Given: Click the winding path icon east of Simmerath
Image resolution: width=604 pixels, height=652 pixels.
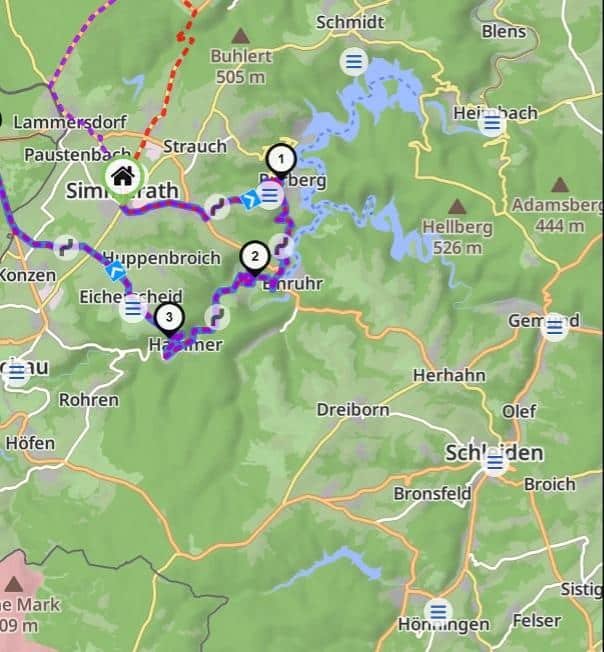Looking at the screenshot, I should pyautogui.click(x=217, y=206).
